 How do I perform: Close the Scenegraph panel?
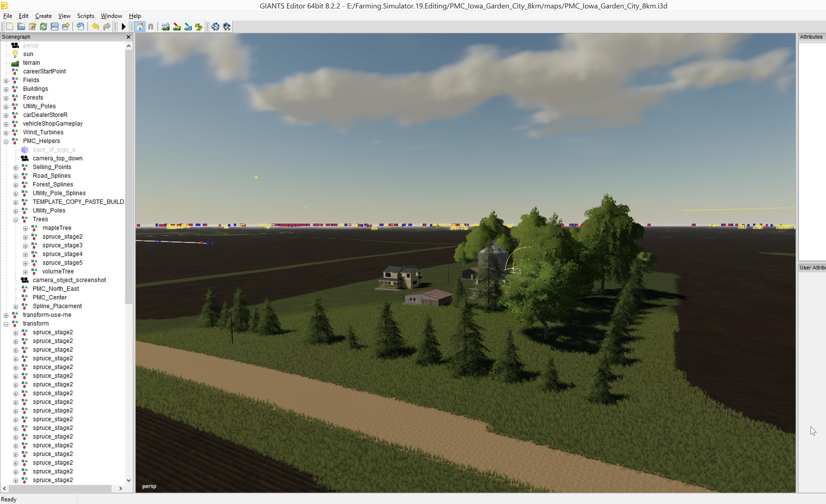128,37
